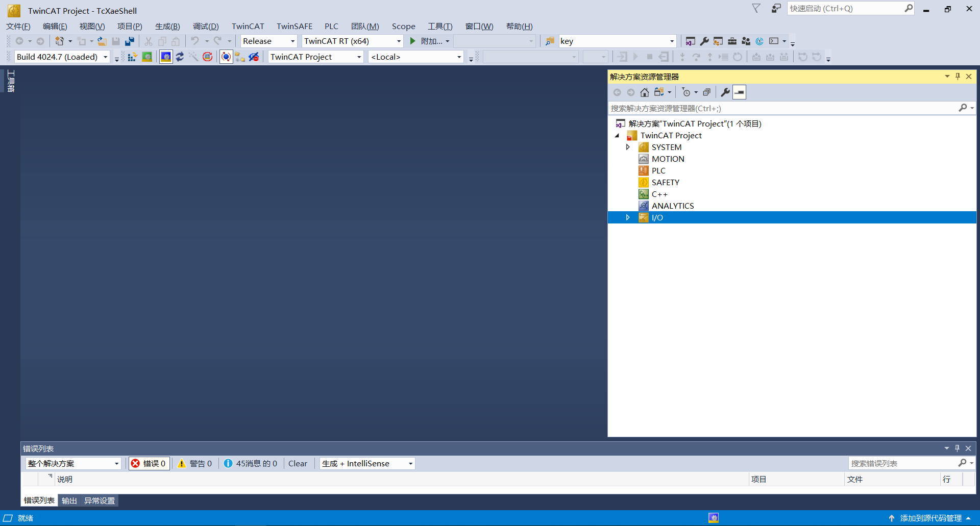Click the Save All toolbar icon

click(x=130, y=41)
